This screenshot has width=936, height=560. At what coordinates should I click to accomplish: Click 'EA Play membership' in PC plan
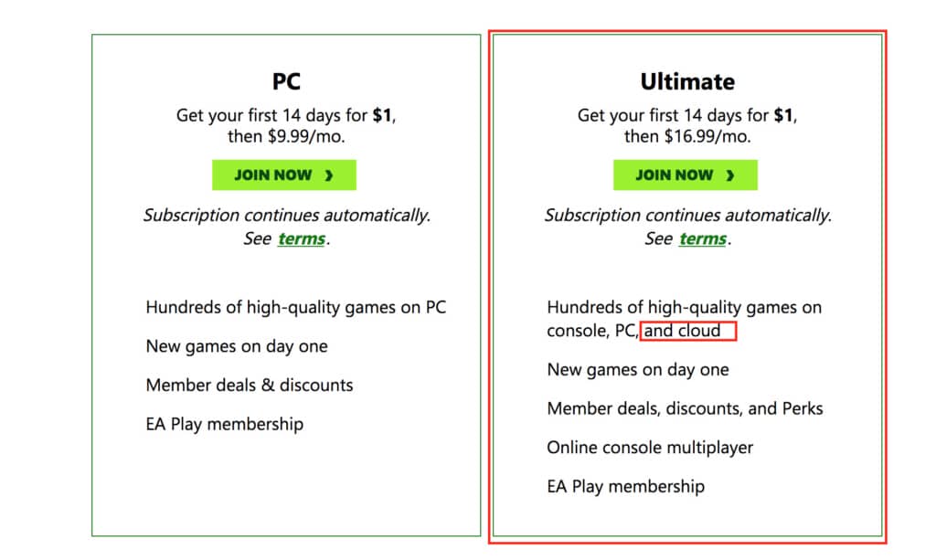point(225,424)
